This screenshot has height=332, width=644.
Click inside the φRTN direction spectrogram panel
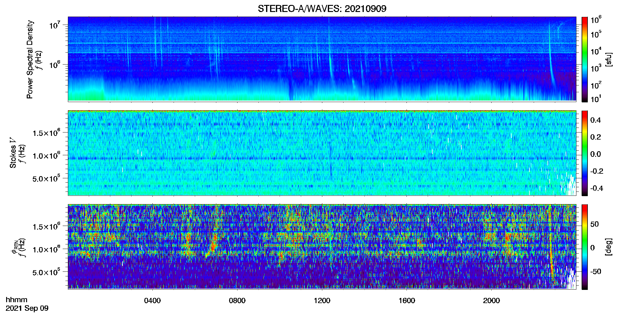322,247
